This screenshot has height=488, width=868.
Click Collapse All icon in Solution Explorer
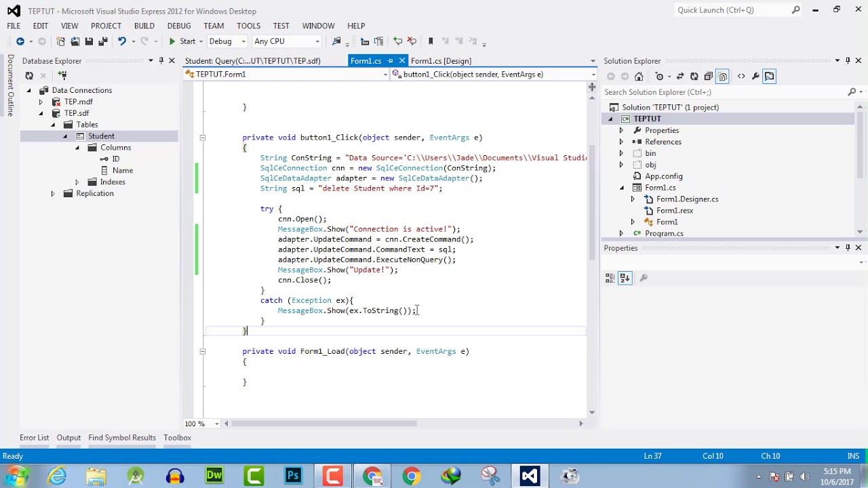point(709,77)
